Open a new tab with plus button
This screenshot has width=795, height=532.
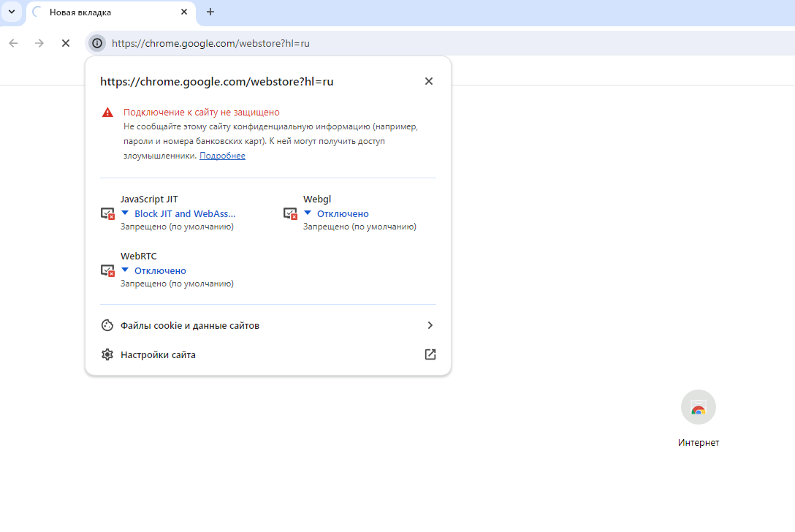[210, 12]
